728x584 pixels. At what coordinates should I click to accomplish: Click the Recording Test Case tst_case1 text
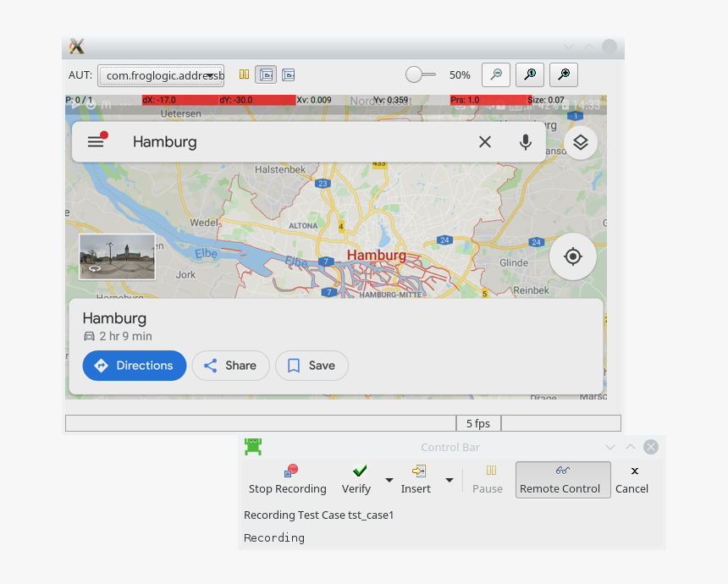click(x=318, y=515)
